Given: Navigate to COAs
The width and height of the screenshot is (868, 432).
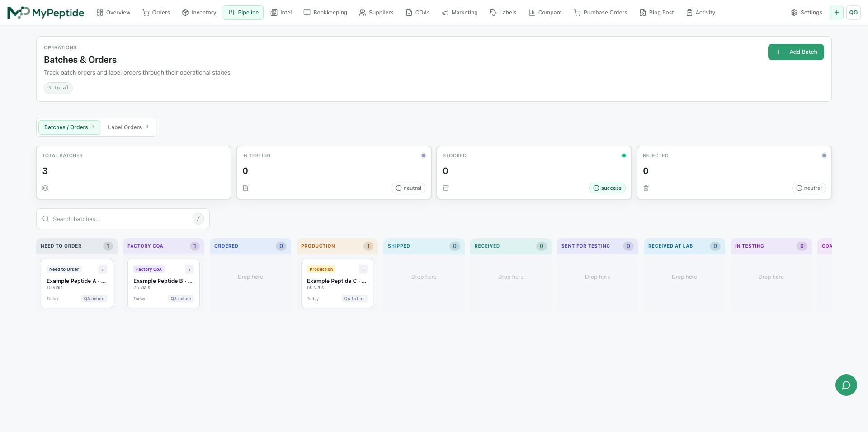Looking at the screenshot, I should pos(418,13).
